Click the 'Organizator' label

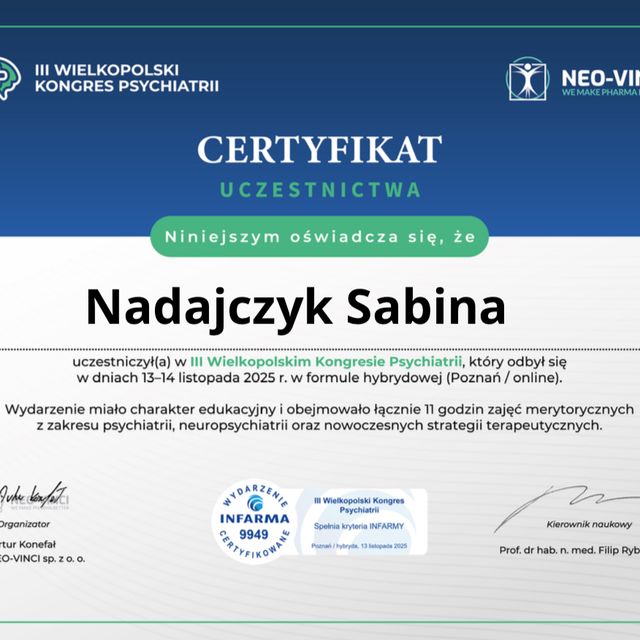tap(24, 524)
